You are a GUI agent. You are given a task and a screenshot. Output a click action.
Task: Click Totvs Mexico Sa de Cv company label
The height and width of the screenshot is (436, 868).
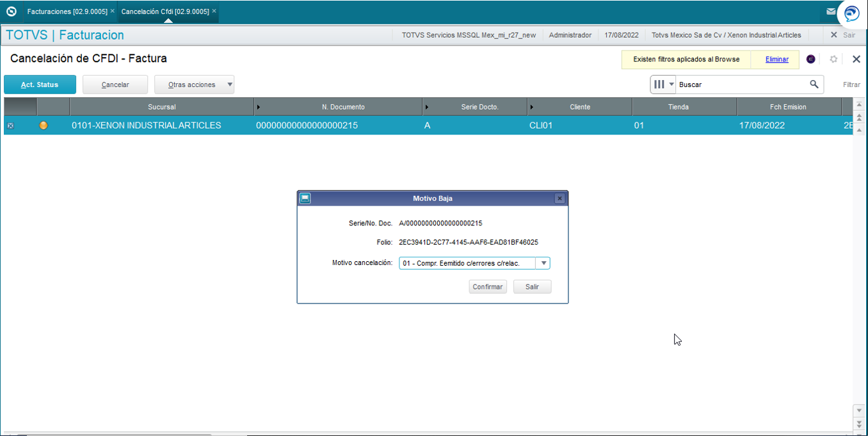726,35
